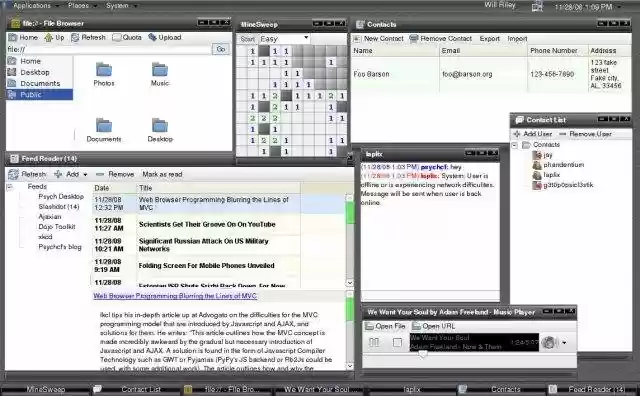Select contact jay in Contact List
Screen dimensions: 640x396
pos(543,155)
